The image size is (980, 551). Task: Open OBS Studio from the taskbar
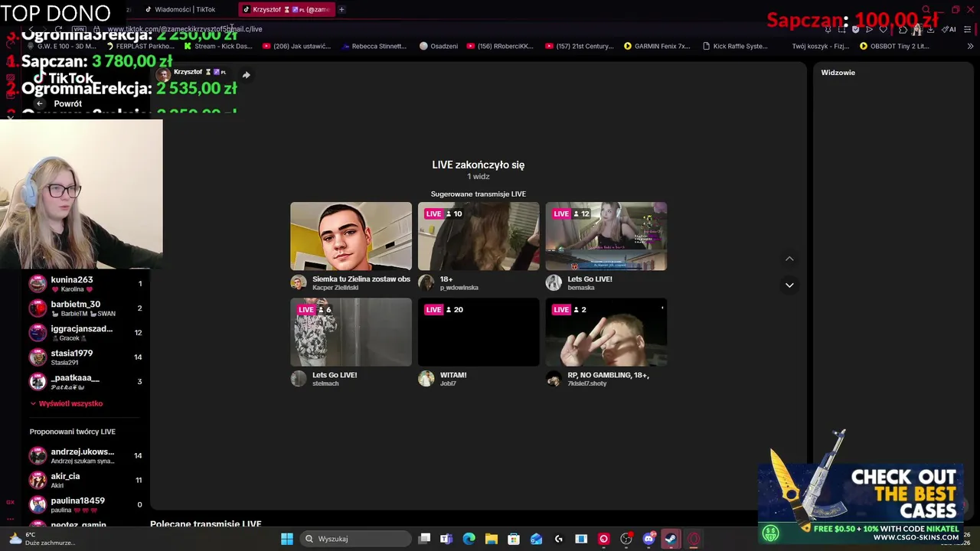[x=626, y=539]
